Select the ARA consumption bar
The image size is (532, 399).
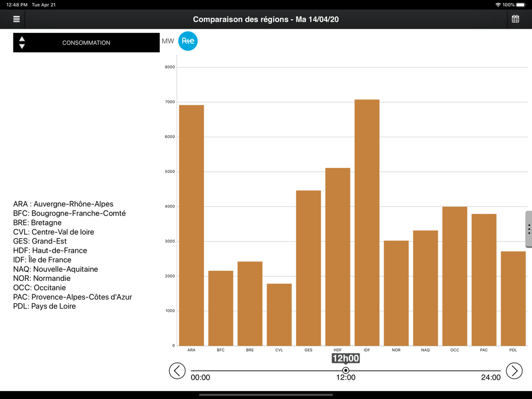pyautogui.click(x=192, y=225)
